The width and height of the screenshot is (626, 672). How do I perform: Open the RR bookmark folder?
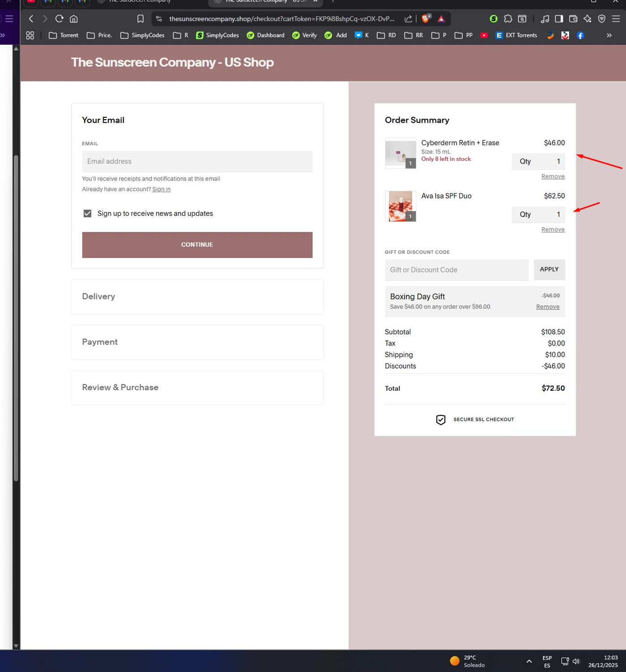414,35
